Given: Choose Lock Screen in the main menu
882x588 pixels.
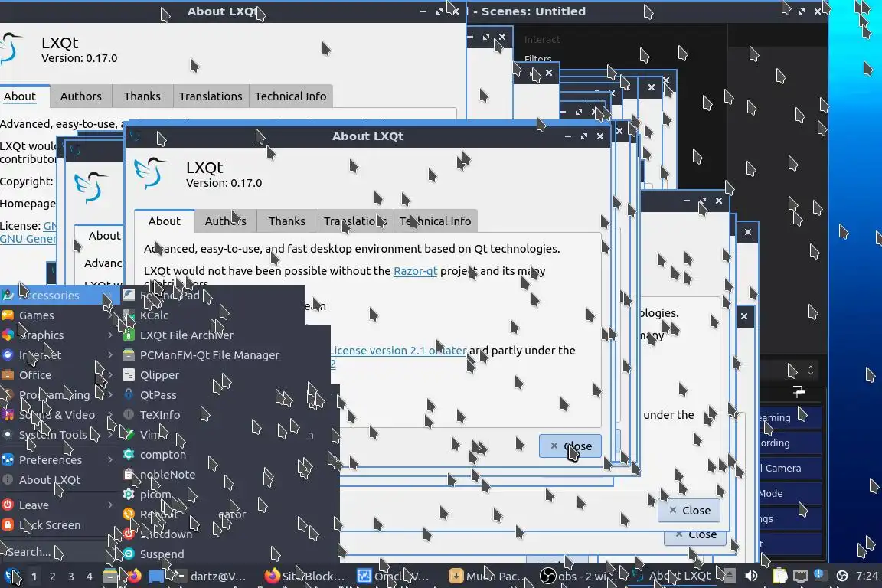Looking at the screenshot, I should (58, 525).
